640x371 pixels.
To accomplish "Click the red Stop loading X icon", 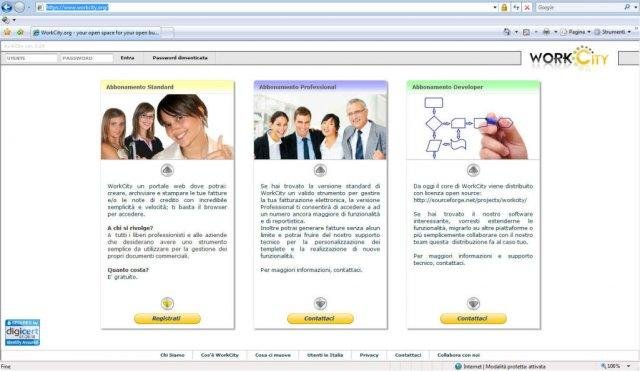I will [527, 7].
